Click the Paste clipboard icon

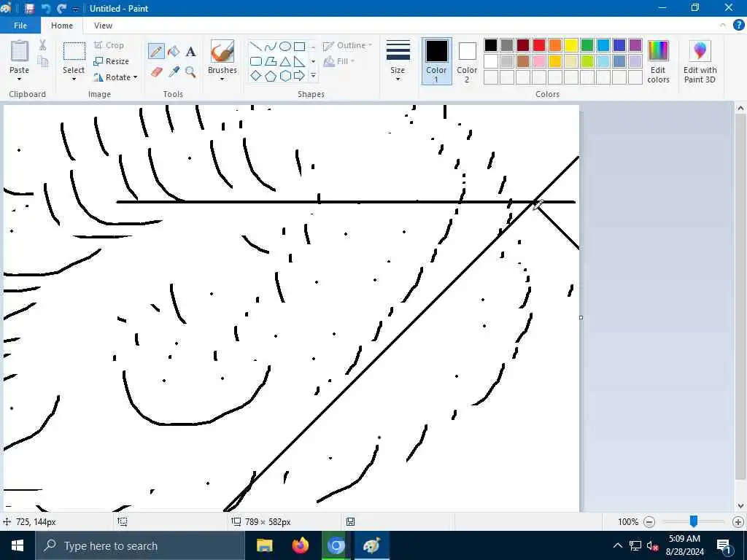coord(20,52)
